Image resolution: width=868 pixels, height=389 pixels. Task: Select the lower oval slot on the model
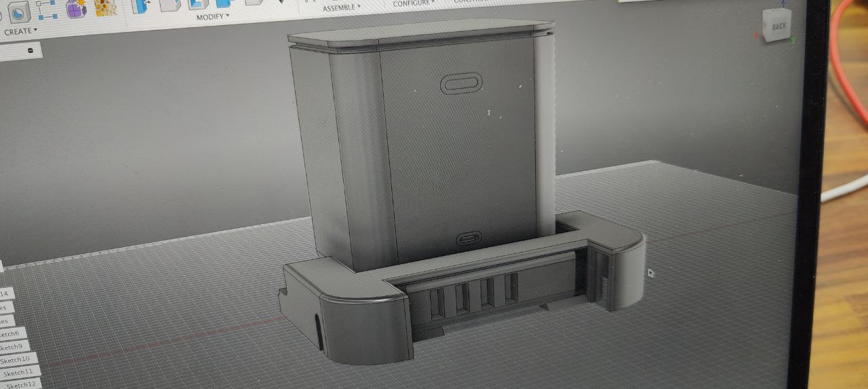pyautogui.click(x=469, y=238)
